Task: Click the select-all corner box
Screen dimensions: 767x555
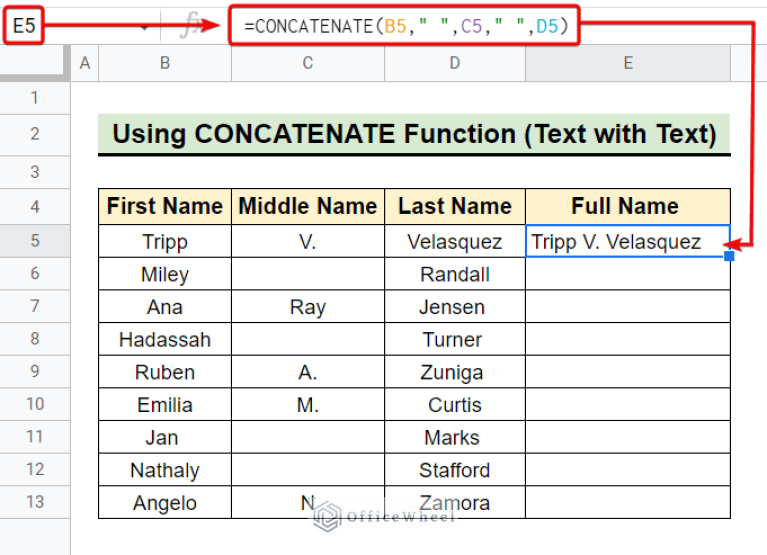Action: (35, 63)
